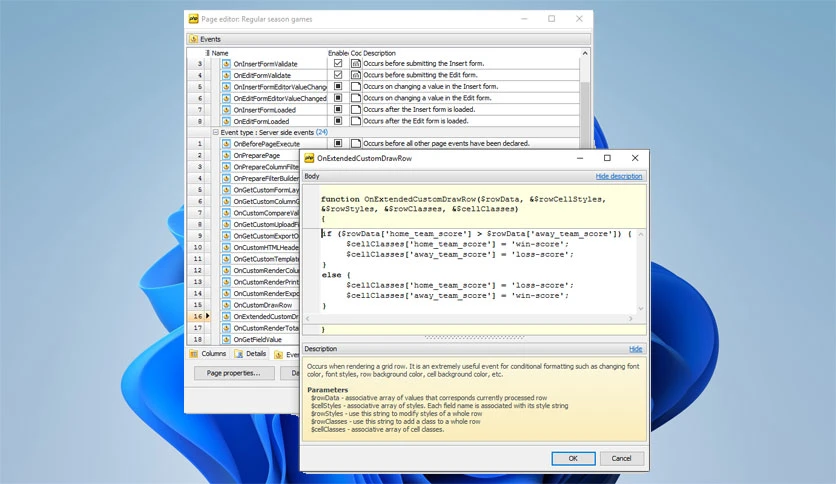Select the OnCustomRenderPrintColumn row 13
Viewport: 836px width, 484px height.
(243, 282)
